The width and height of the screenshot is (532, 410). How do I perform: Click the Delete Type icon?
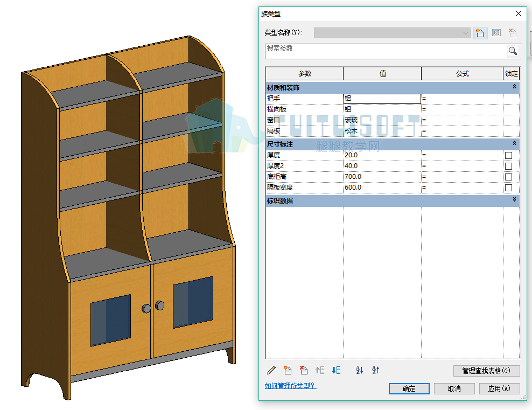(513, 33)
